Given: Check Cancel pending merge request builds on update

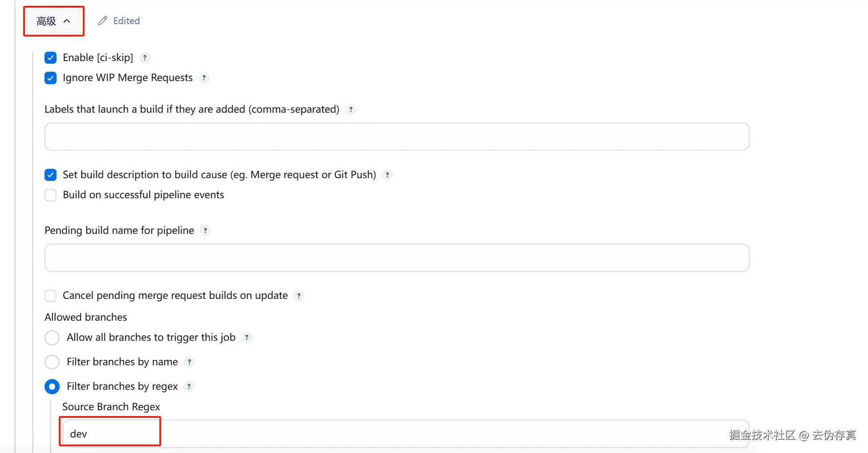Looking at the screenshot, I should 51,296.
